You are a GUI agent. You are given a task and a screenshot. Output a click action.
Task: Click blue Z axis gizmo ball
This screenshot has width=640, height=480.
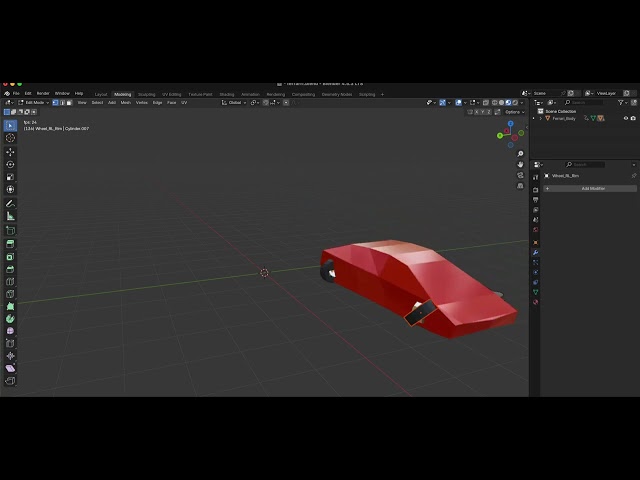click(x=511, y=124)
